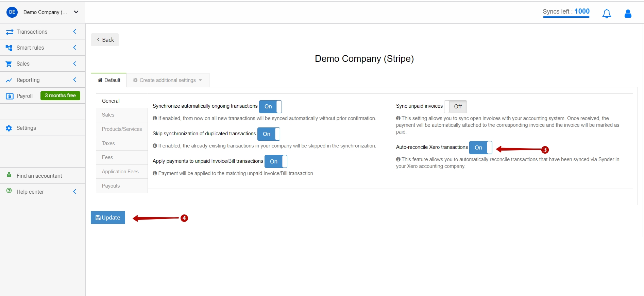Click the Sales cart icon in sidebar
This screenshot has width=644, height=296.
point(9,64)
